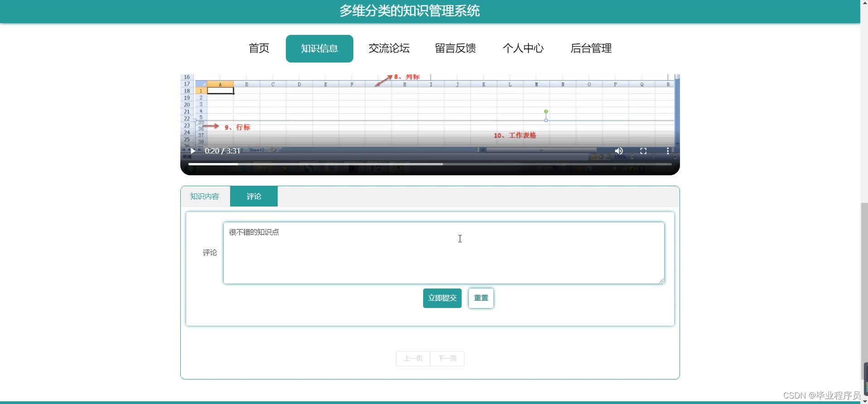Go to the next page with 下一页
Image resolution: width=868 pixels, height=404 pixels.
click(x=447, y=359)
